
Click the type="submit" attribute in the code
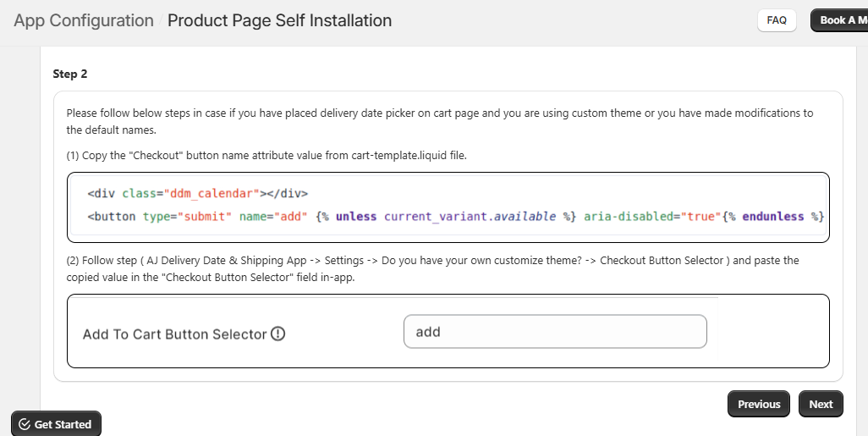coord(187,216)
